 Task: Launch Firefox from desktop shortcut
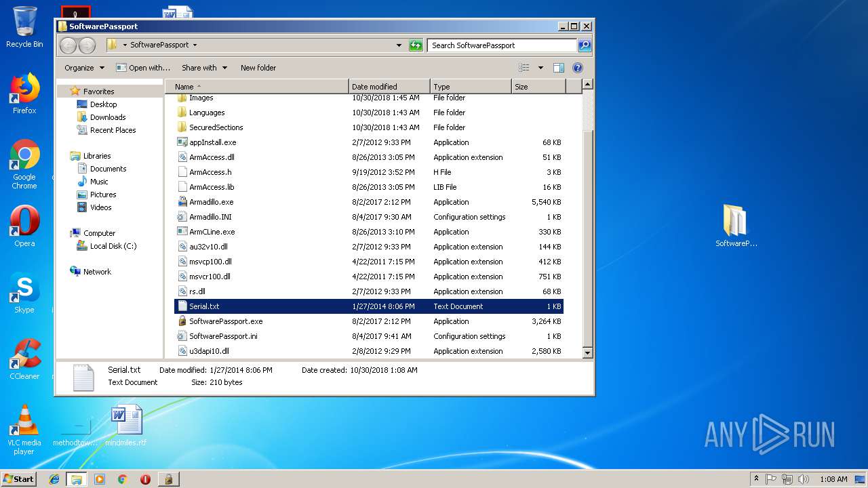click(24, 94)
